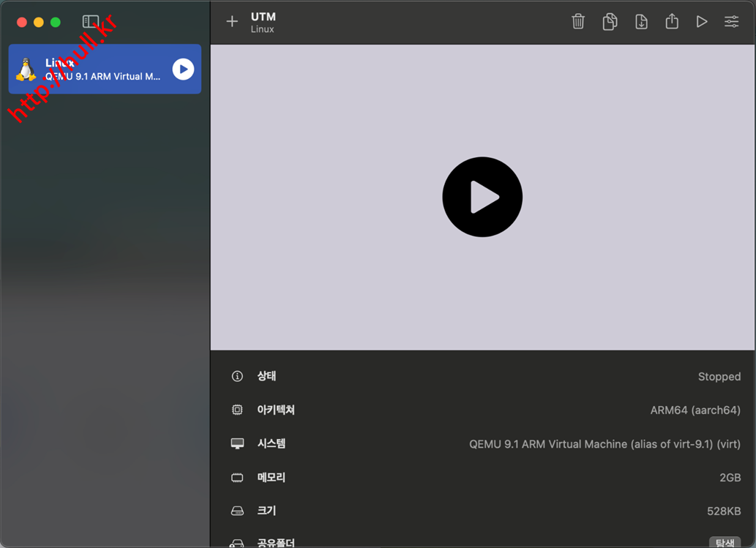Click the info icon beside 상태
This screenshot has width=756, height=548.
237,376
